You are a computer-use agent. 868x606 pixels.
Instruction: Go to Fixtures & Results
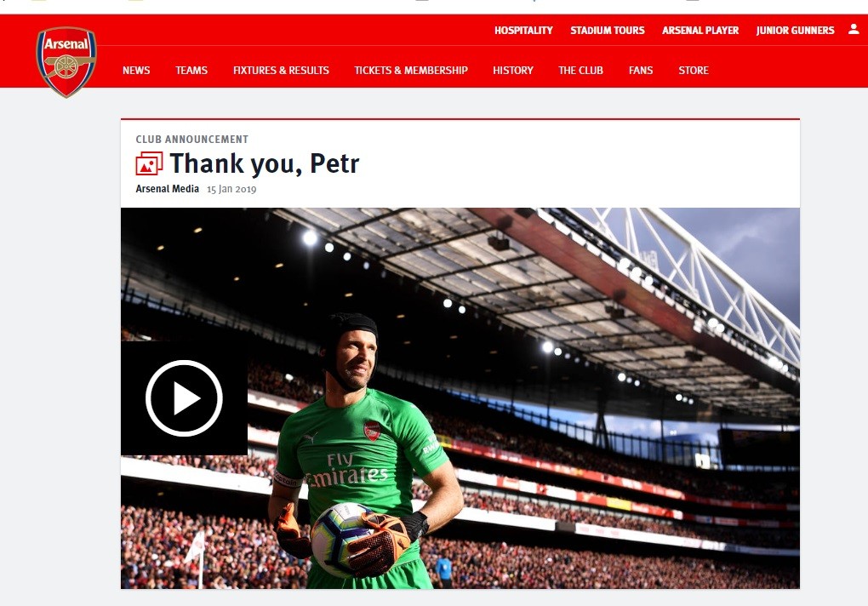click(281, 71)
